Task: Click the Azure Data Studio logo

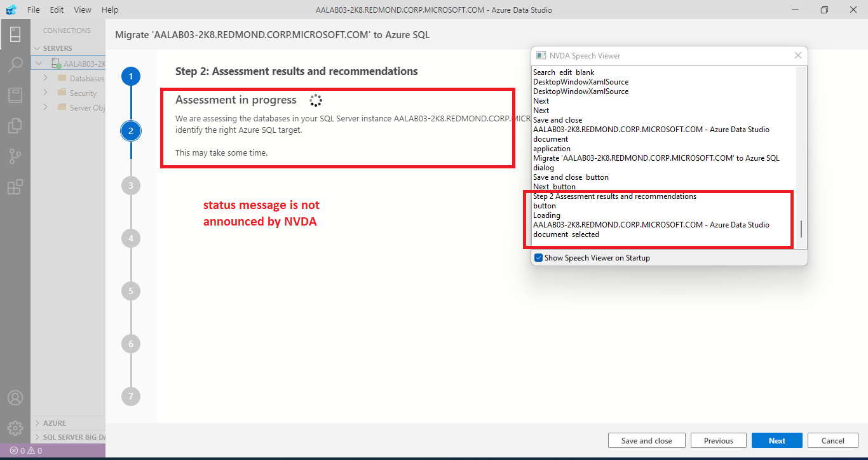Action: tap(10, 10)
